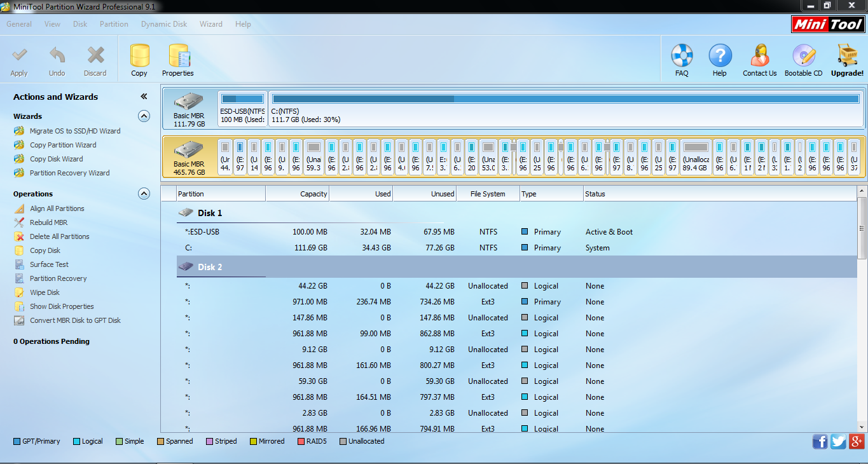Apply pending changes with Apply button
Viewport: 868px width, 464px height.
[19, 62]
